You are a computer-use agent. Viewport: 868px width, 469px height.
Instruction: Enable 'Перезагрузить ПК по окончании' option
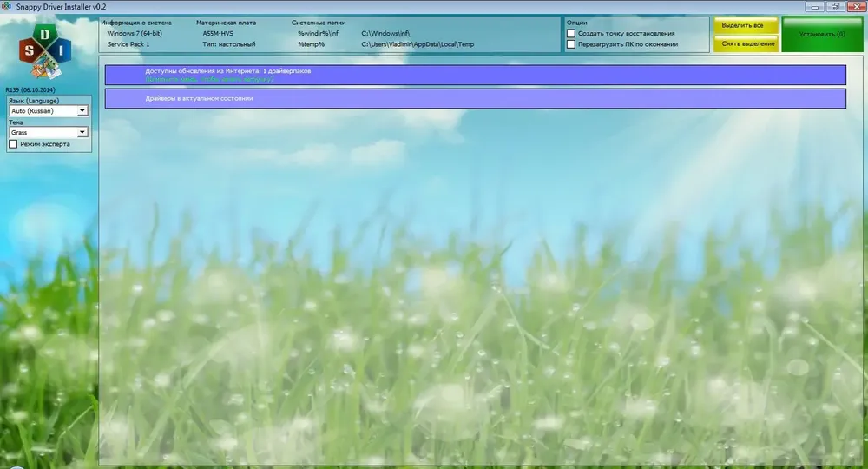pyautogui.click(x=571, y=44)
